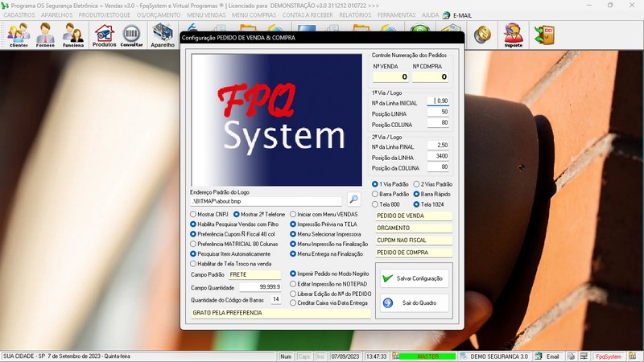644x362 pixels.
Task: Click the Email icon in status bar
Action: click(x=548, y=356)
